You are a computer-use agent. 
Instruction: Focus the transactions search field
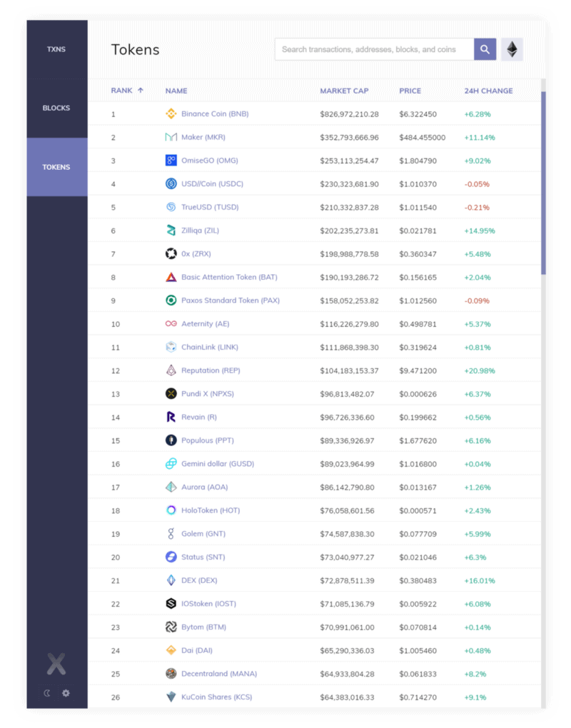(374, 49)
